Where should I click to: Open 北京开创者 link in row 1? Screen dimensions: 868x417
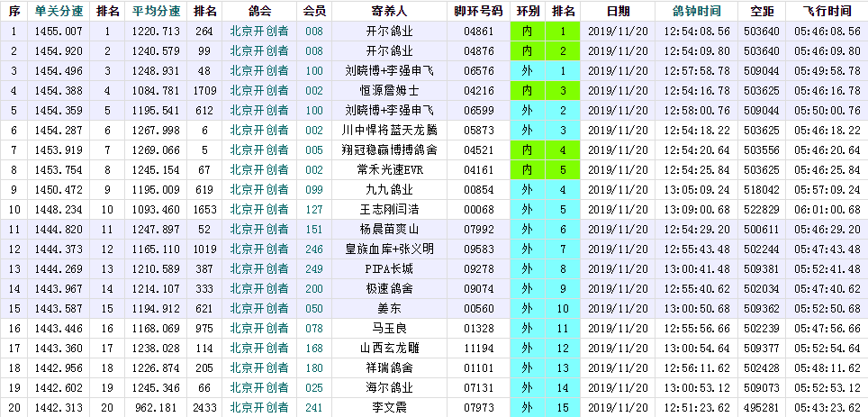click(x=259, y=32)
